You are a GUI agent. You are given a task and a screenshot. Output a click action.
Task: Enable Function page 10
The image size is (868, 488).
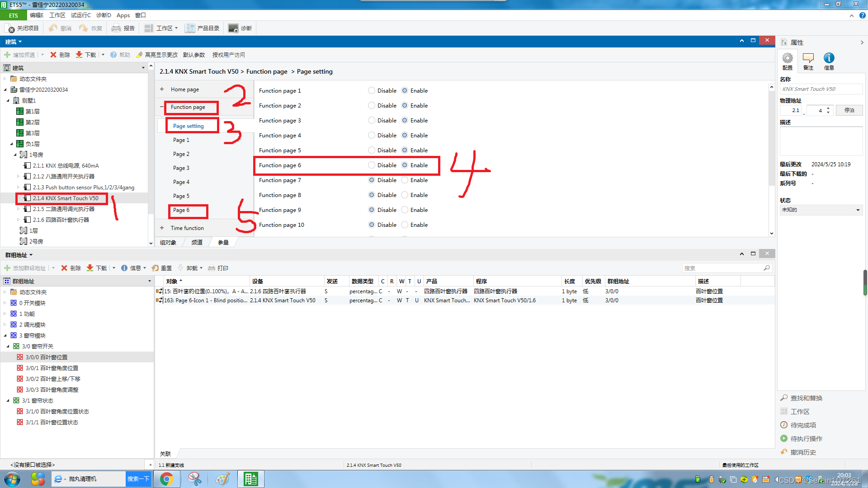(x=405, y=225)
